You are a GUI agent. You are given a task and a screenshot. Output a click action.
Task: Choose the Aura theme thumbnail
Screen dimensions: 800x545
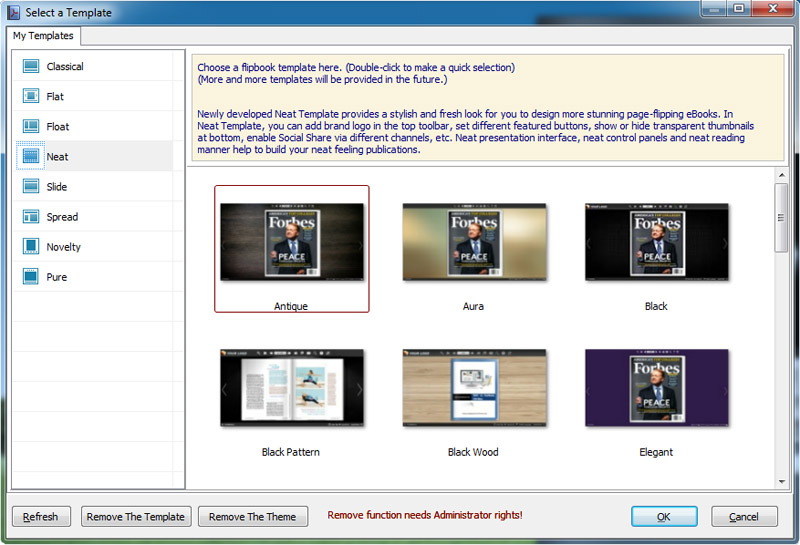pos(473,240)
